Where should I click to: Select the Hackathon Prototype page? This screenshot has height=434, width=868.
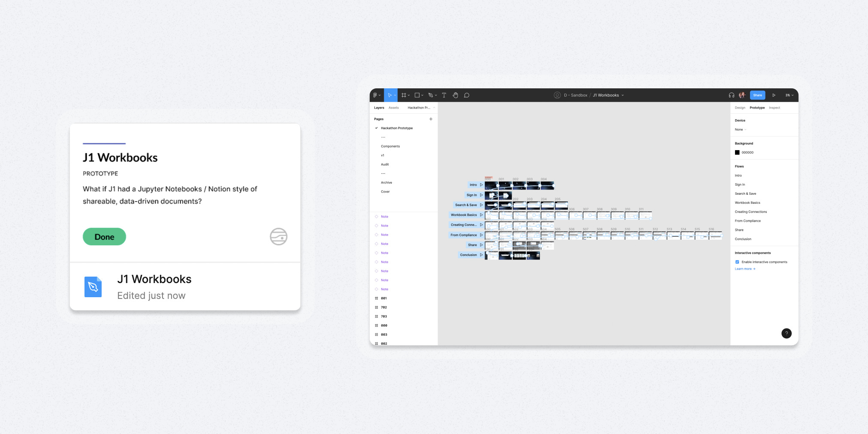click(x=397, y=128)
